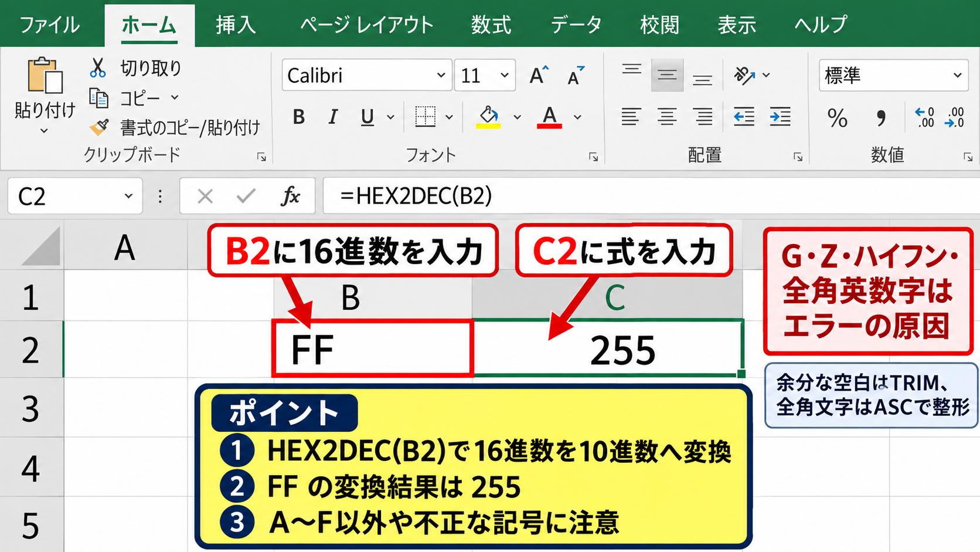This screenshot has height=552, width=980.
Task: Toggle bold formatting (B)
Action: (x=299, y=117)
